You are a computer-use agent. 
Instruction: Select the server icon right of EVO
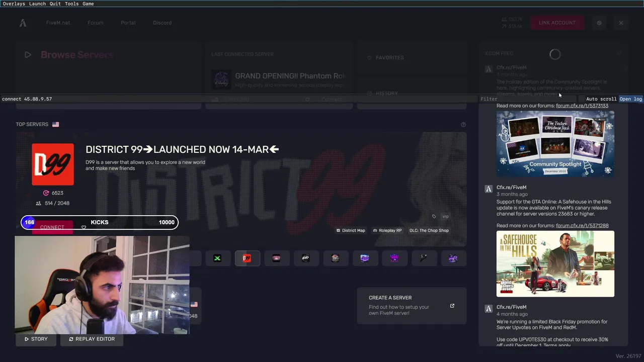(x=335, y=258)
